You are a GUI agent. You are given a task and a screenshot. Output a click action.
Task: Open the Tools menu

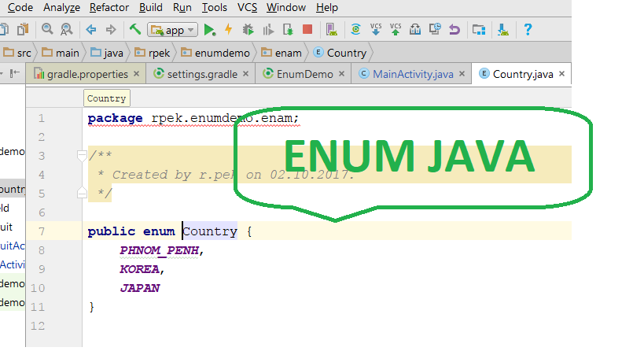[x=215, y=7]
